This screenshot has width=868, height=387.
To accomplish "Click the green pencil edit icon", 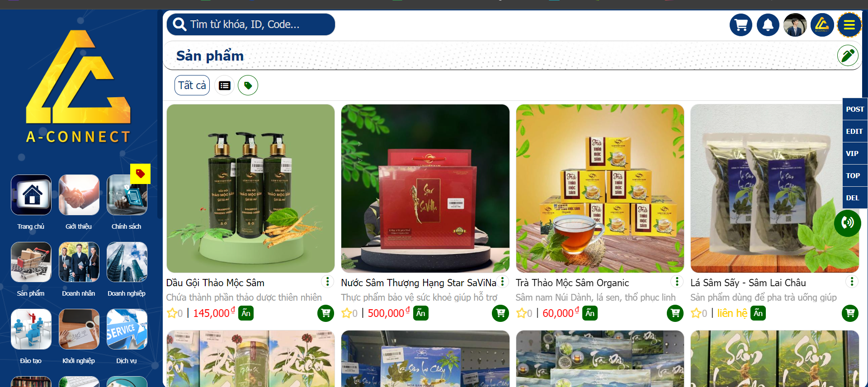I will [x=848, y=56].
